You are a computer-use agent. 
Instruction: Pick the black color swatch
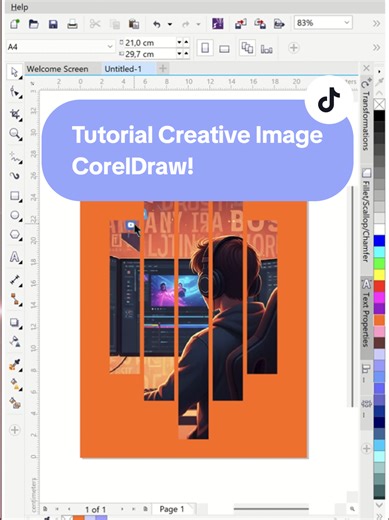pyautogui.click(x=379, y=116)
